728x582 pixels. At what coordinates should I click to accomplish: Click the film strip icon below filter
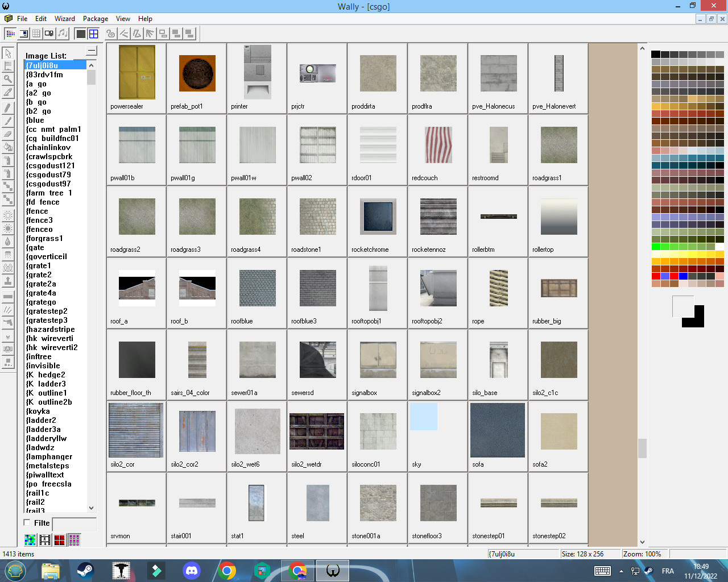click(45, 540)
